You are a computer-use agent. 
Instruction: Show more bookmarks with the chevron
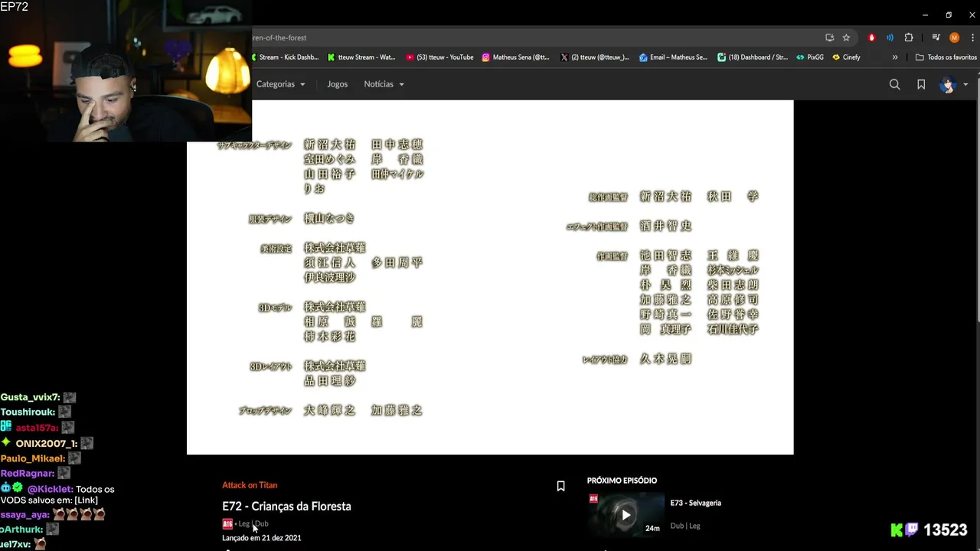coord(895,57)
